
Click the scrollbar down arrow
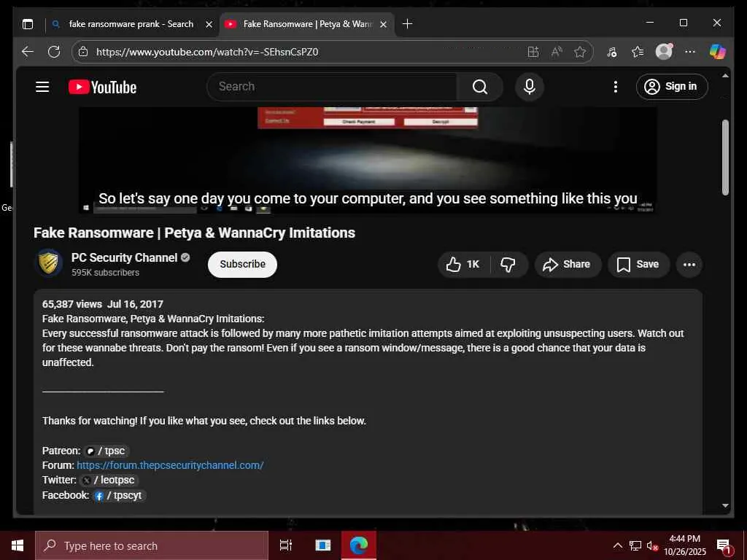[725, 506]
